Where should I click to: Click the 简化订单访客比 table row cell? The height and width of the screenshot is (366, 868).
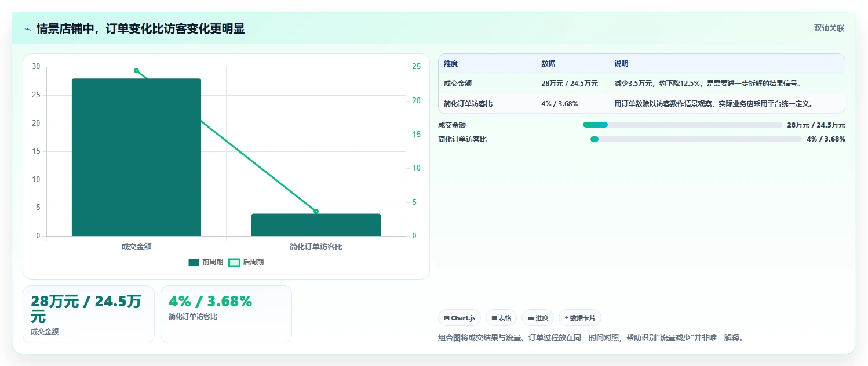pyautogui.click(x=468, y=104)
